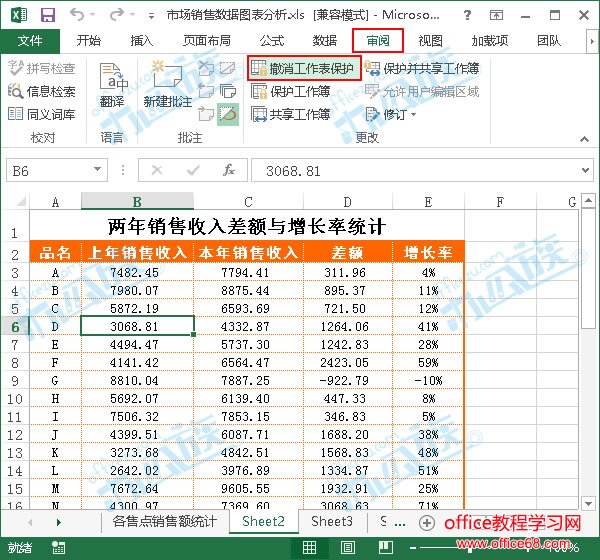Switch to the 数据 Data tab
Image resolution: width=600 pixels, height=560 pixels.
coord(324,41)
